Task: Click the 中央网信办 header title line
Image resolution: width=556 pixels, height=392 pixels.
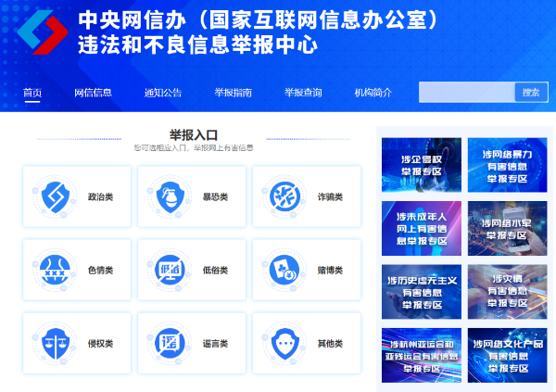Action: (x=259, y=19)
